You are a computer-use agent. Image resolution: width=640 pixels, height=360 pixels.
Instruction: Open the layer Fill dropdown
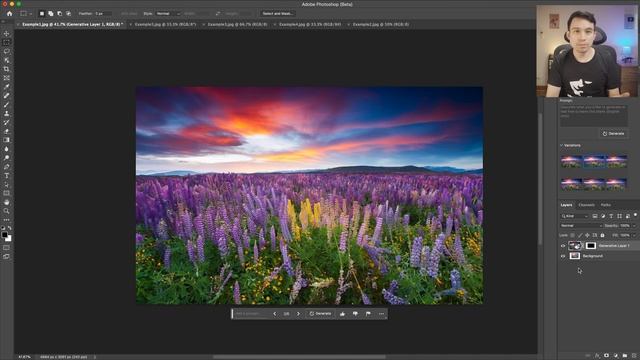click(x=634, y=236)
